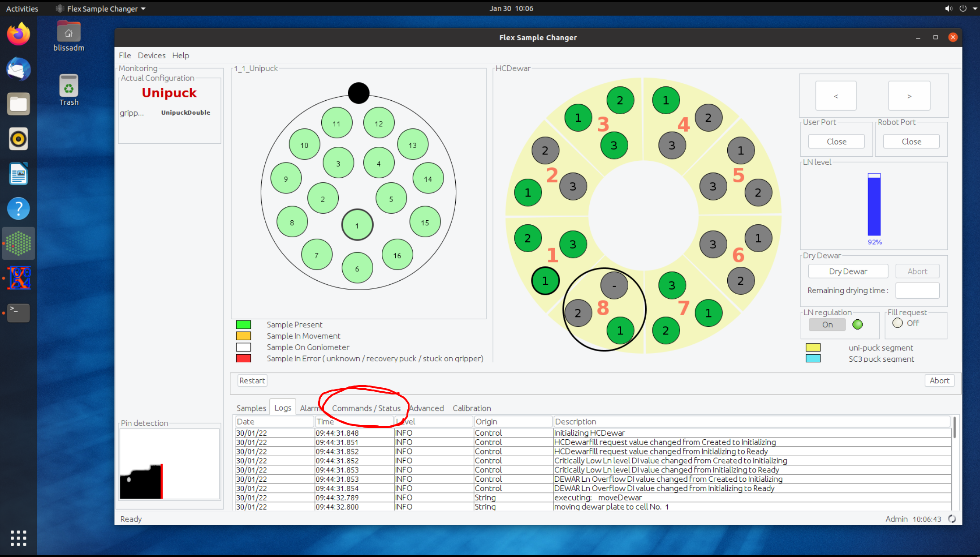The height and width of the screenshot is (557, 980).
Task: Click the yellow Sample In Movement swatch
Action: coord(243,336)
